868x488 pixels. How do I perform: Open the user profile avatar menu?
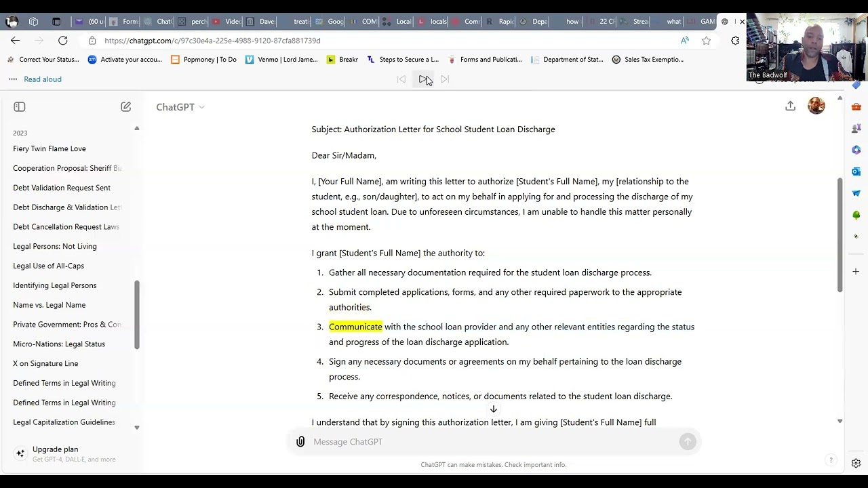pyautogui.click(x=816, y=106)
